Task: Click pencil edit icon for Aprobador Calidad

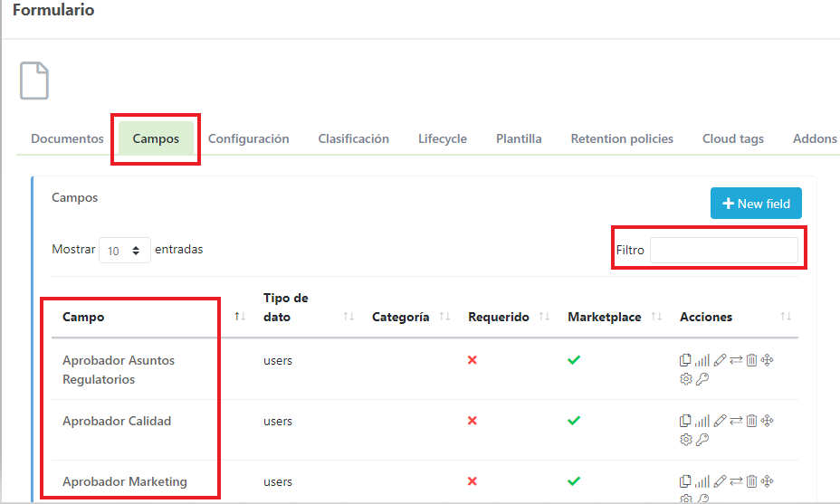Action: pyautogui.click(x=720, y=421)
